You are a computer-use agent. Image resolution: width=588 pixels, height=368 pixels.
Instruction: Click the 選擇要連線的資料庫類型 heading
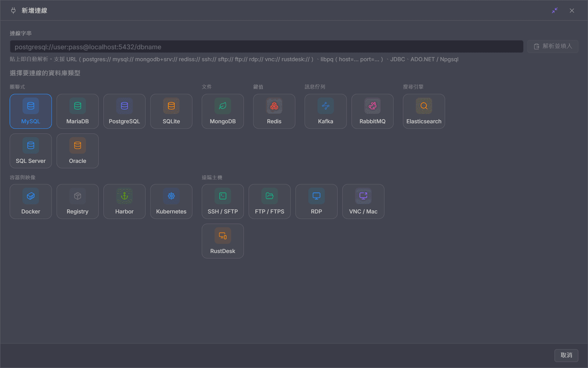coord(45,73)
